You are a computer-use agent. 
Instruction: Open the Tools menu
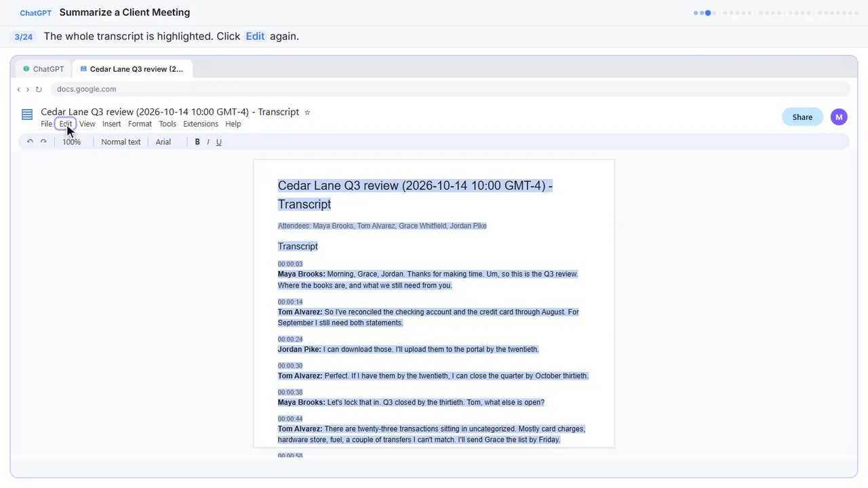(x=167, y=124)
